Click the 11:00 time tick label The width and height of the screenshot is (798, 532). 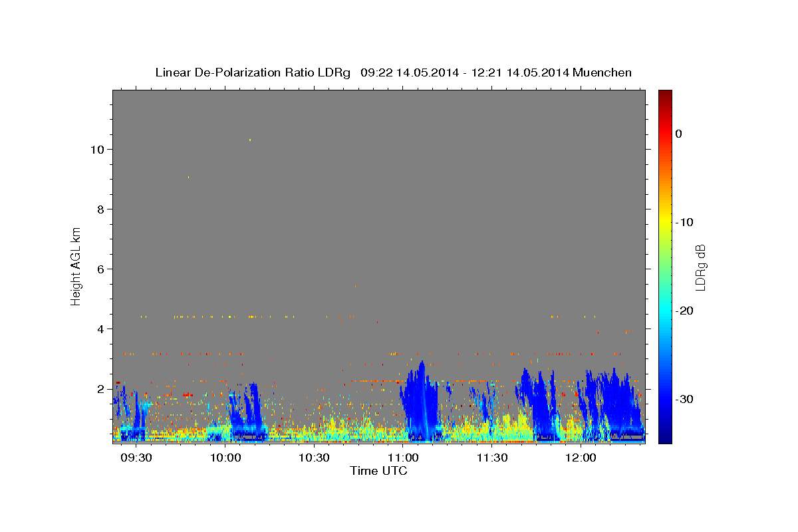[404, 458]
